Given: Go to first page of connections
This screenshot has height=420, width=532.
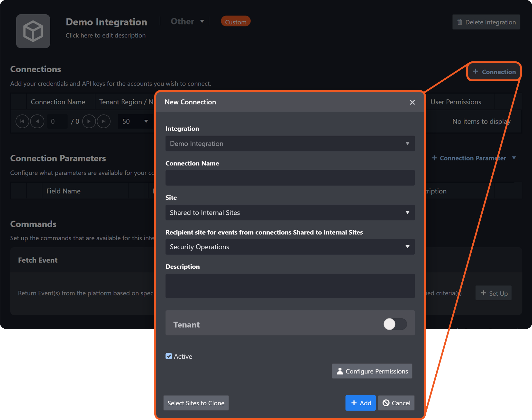Looking at the screenshot, I should tap(22, 121).
